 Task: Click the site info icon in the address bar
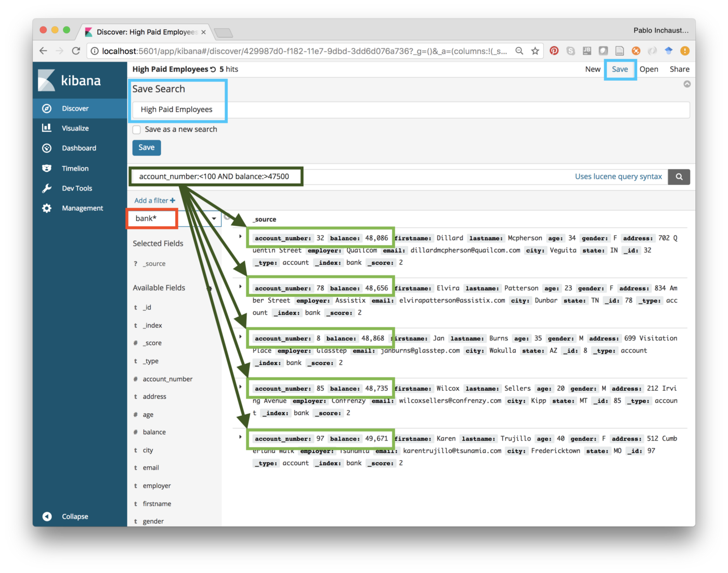(x=95, y=51)
